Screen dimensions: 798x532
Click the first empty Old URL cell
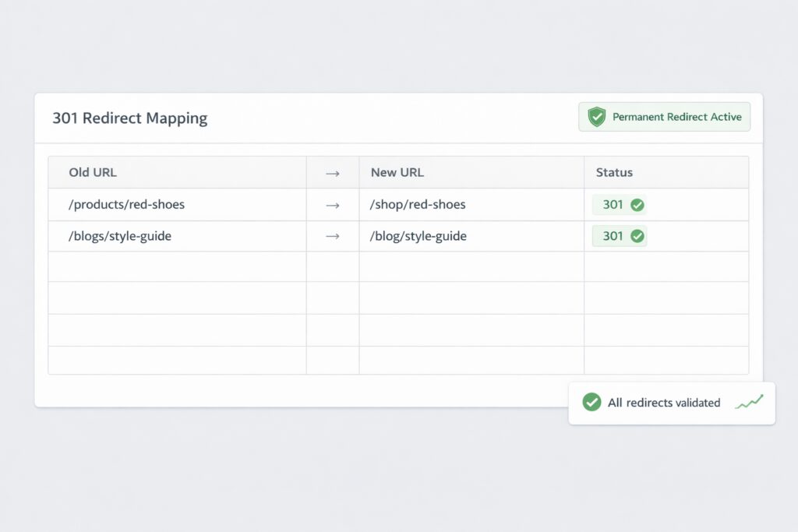(x=176, y=266)
